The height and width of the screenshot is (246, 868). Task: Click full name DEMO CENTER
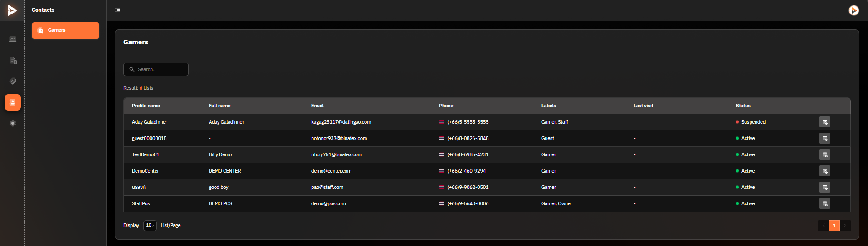pos(224,171)
